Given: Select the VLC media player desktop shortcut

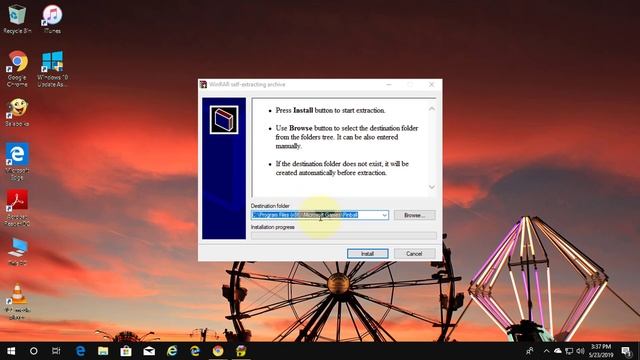Looking at the screenshot, I should tap(17, 301).
